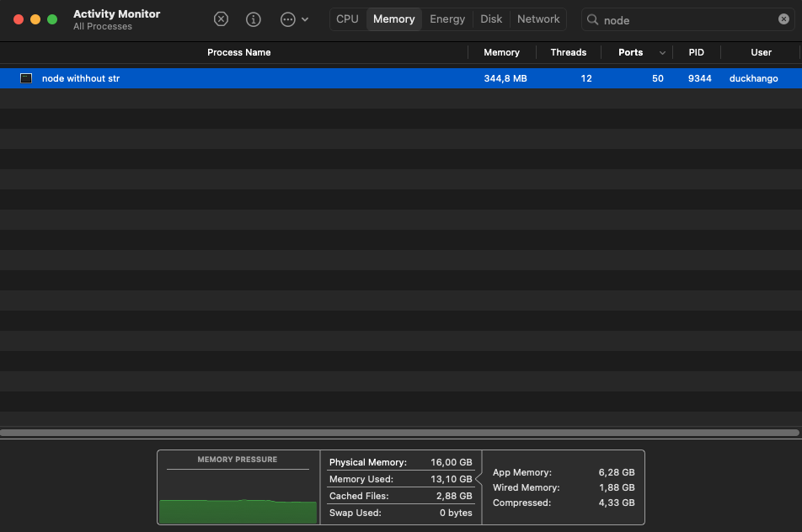The image size is (802, 532).
Task: Click the Compressed 4,33 GB value
Action: [617, 503]
